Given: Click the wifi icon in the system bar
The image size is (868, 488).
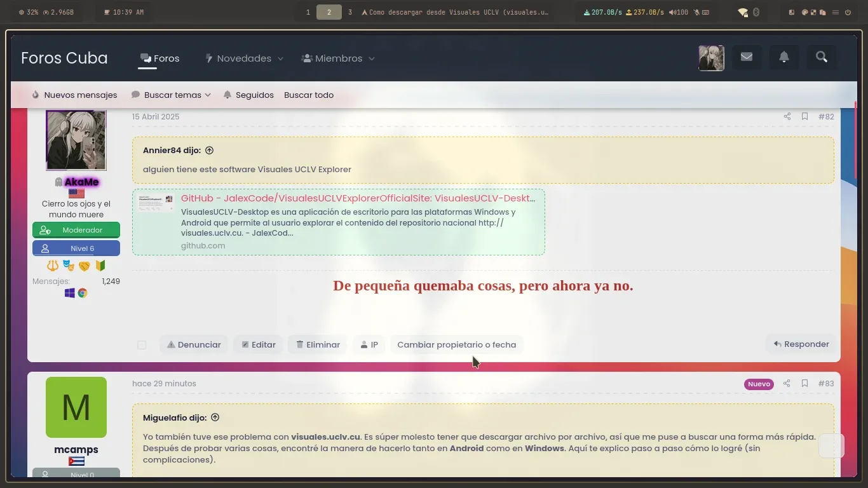Looking at the screenshot, I should pos(743,12).
